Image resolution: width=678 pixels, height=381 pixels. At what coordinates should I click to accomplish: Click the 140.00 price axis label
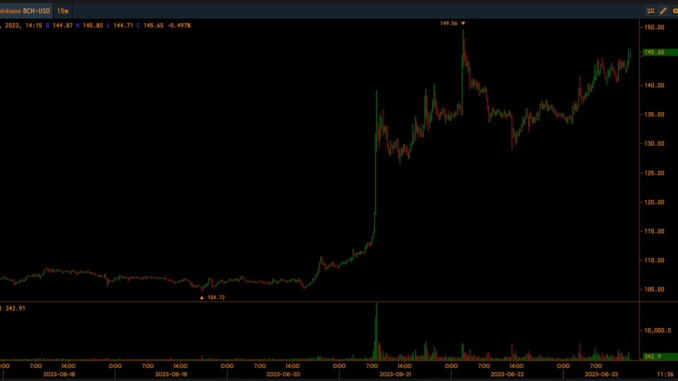point(654,85)
